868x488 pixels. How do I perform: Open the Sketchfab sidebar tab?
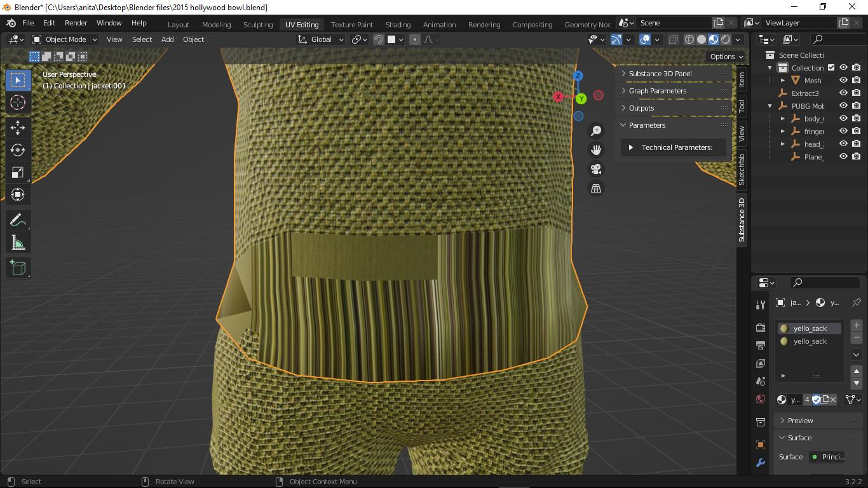click(x=742, y=169)
